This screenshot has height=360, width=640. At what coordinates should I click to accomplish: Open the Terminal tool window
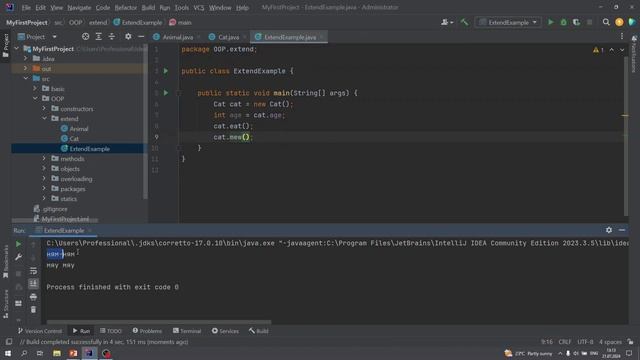(187, 331)
